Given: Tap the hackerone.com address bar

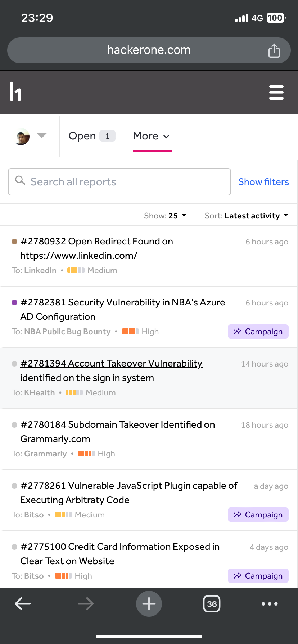Looking at the screenshot, I should [149, 50].
